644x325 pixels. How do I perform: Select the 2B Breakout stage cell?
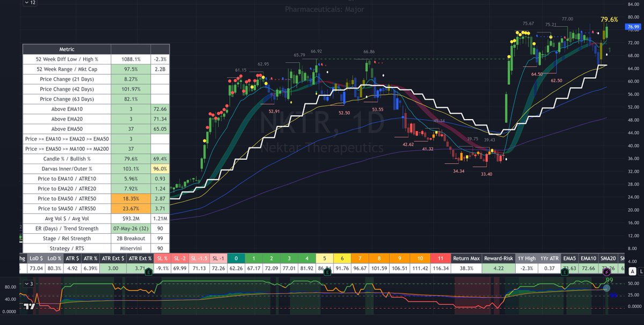(x=131, y=238)
